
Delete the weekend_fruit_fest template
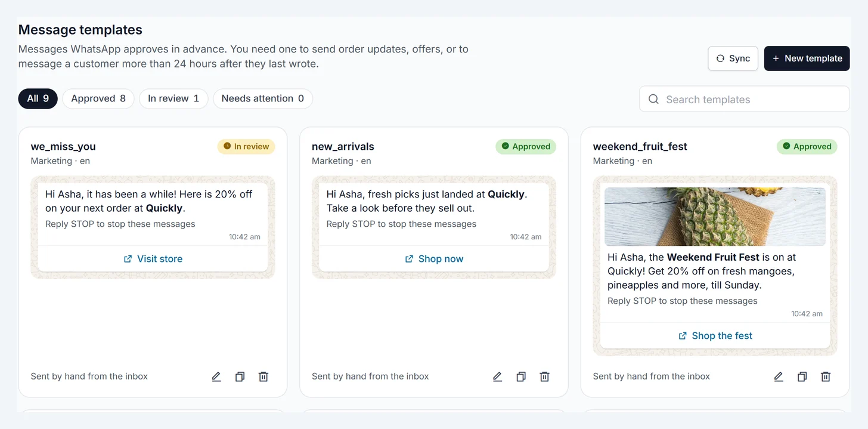pos(826,376)
